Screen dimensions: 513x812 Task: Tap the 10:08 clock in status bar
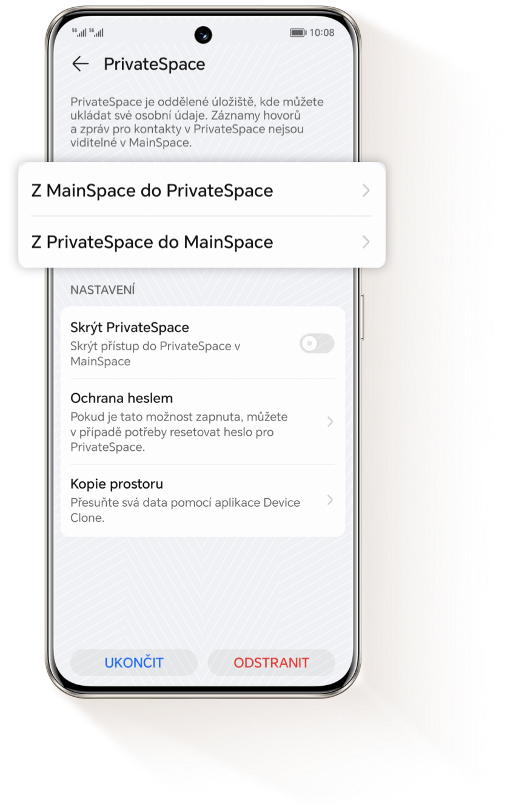(x=322, y=33)
